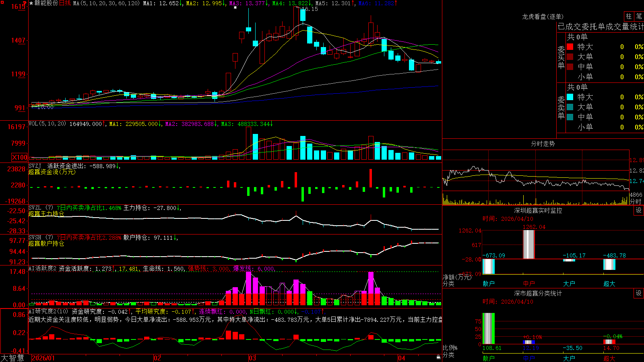
Task: Click the lock icon on the date axis
Action: tap(438, 357)
